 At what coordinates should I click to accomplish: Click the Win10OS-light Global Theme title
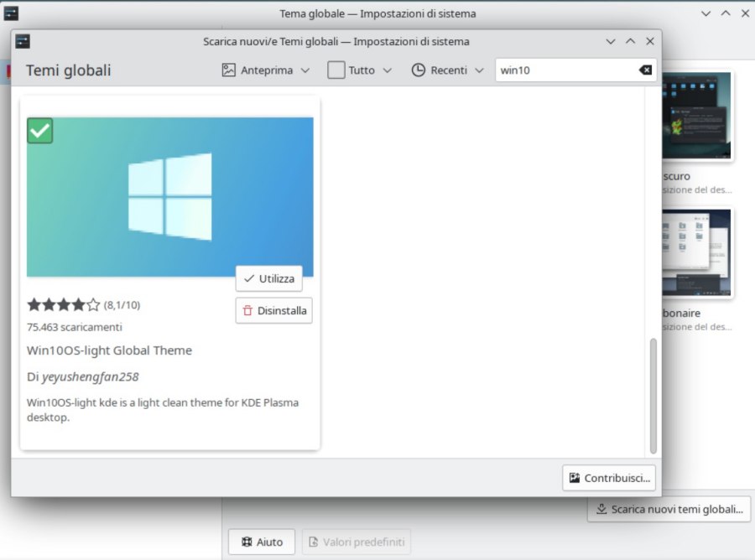[109, 350]
